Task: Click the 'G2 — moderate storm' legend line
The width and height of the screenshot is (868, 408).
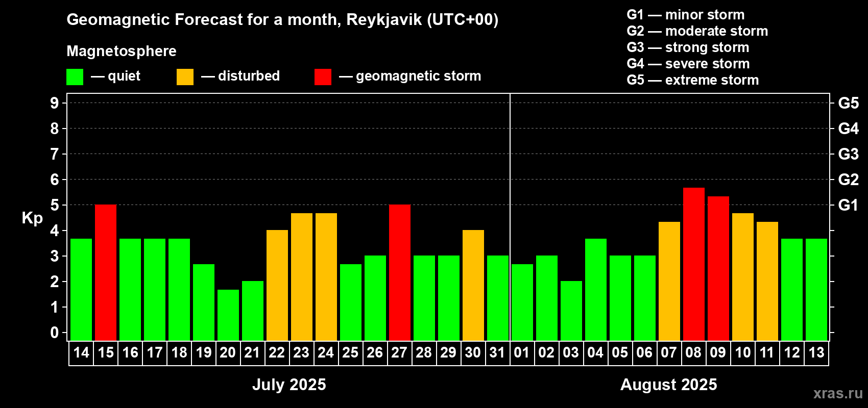Action: click(x=697, y=31)
